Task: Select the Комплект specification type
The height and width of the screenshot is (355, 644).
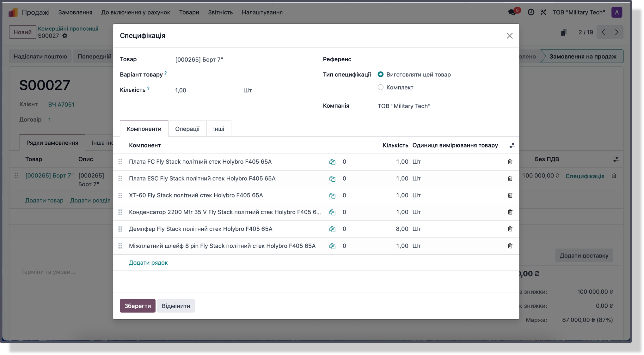Action: tap(381, 87)
